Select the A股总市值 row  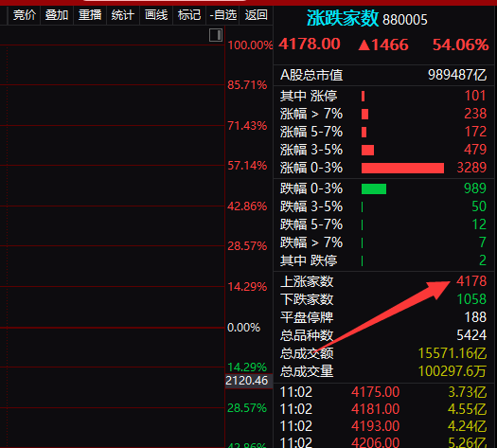click(383, 75)
